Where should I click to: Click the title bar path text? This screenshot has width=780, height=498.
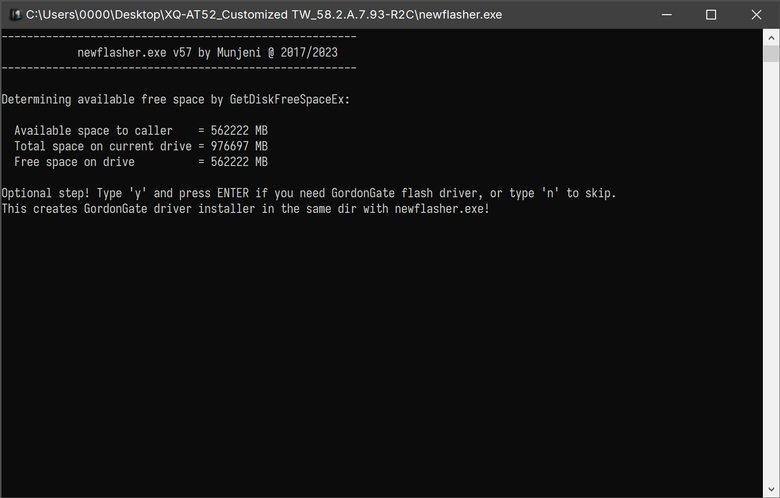pyautogui.click(x=264, y=14)
